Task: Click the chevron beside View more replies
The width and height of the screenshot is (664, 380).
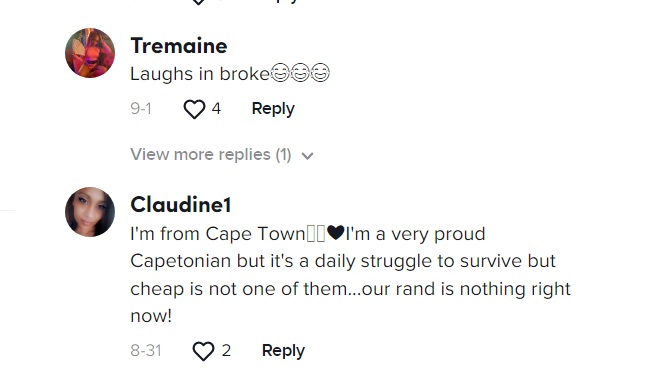Action: point(307,156)
